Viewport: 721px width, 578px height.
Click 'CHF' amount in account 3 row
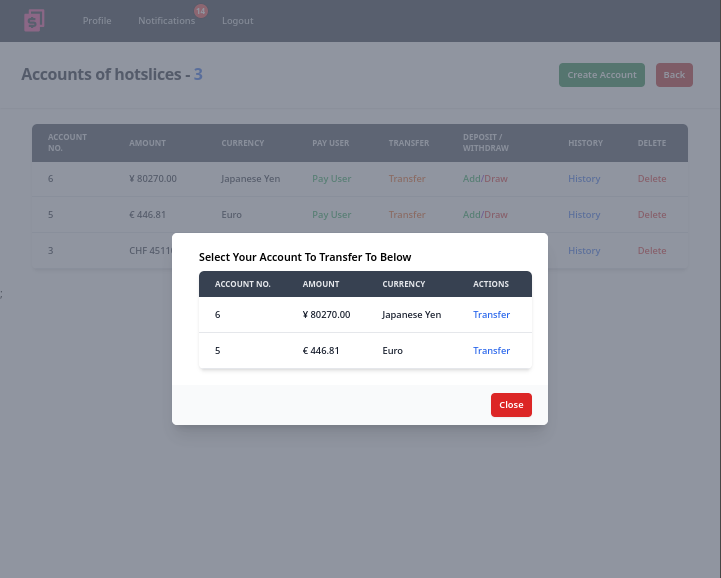pyautogui.click(x=150, y=251)
